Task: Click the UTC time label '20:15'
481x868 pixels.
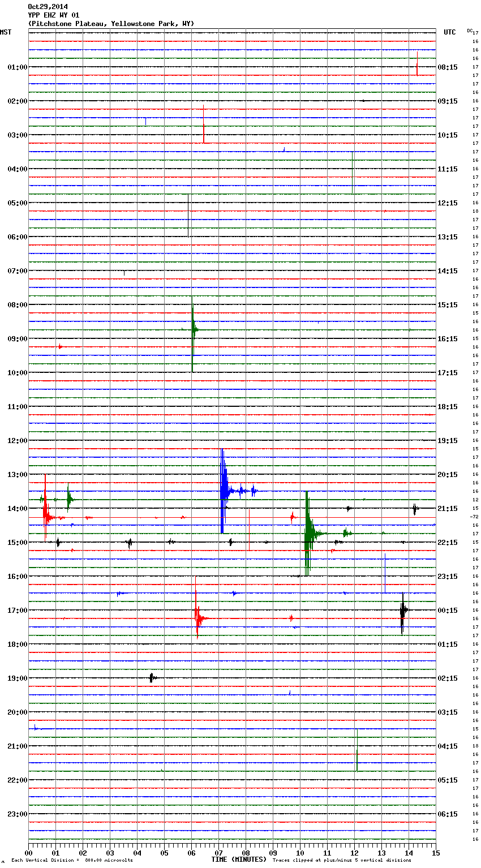Action: coord(448,475)
